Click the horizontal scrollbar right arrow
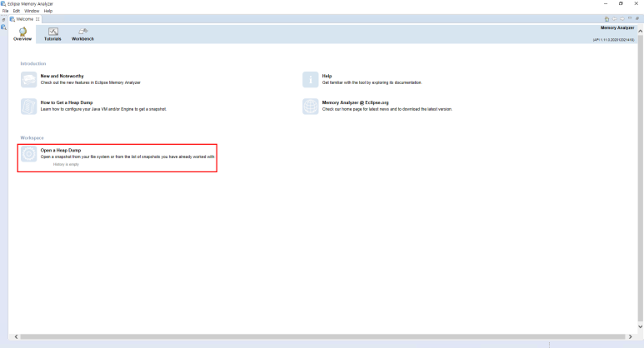This screenshot has width=644, height=348. [x=631, y=336]
